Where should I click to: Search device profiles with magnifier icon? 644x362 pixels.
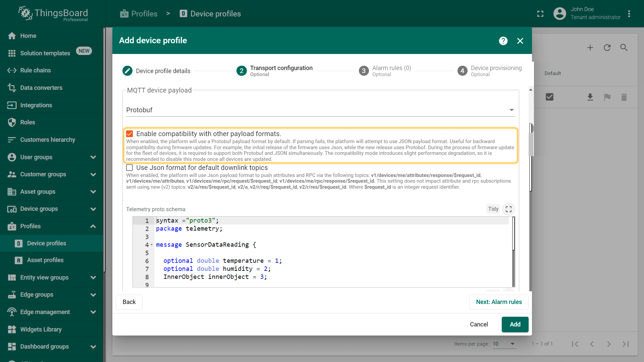pos(624,48)
